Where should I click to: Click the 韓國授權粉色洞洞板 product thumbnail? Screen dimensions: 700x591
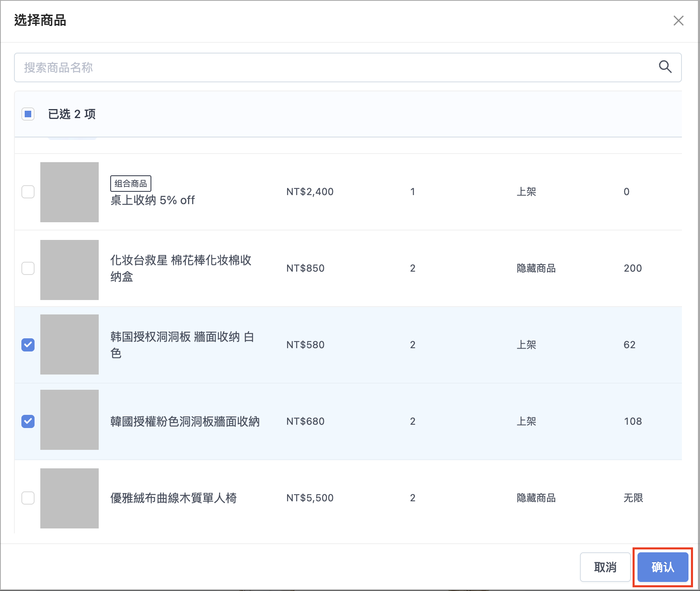(x=70, y=420)
